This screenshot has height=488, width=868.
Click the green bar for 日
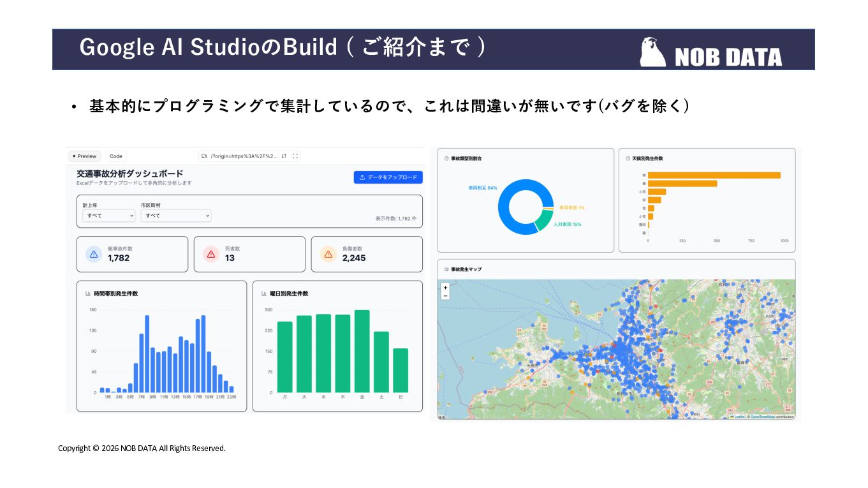(x=401, y=371)
